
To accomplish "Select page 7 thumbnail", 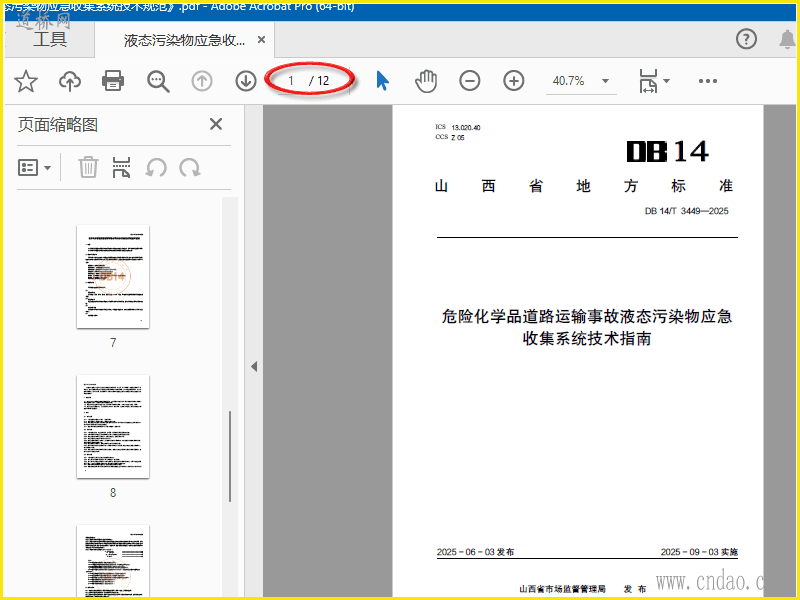I will pyautogui.click(x=113, y=277).
